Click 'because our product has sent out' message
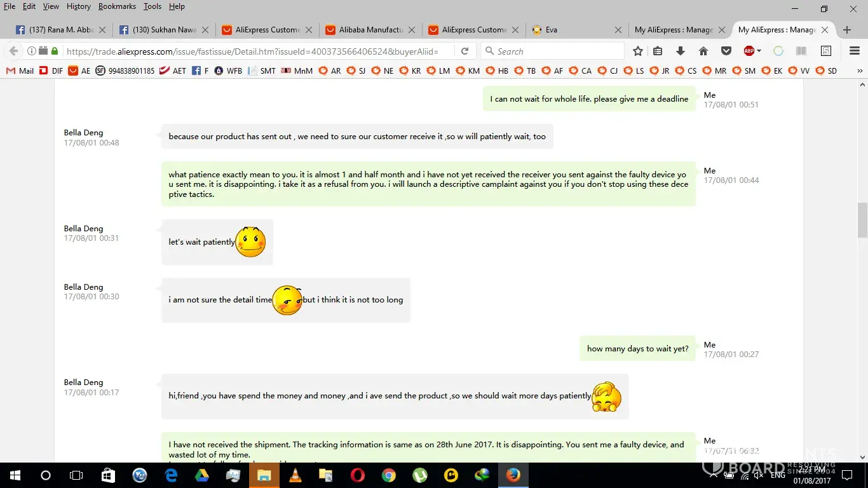The image size is (868, 488). tap(357, 137)
